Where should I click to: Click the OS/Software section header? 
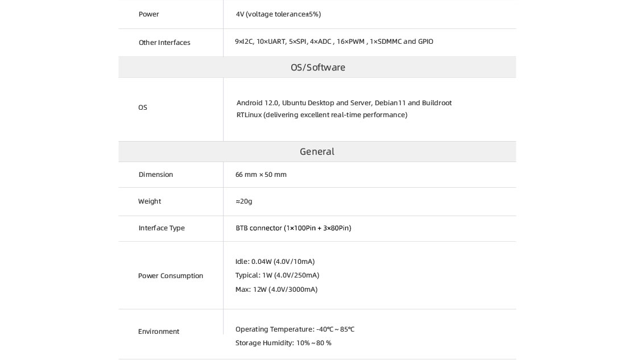[x=317, y=67]
